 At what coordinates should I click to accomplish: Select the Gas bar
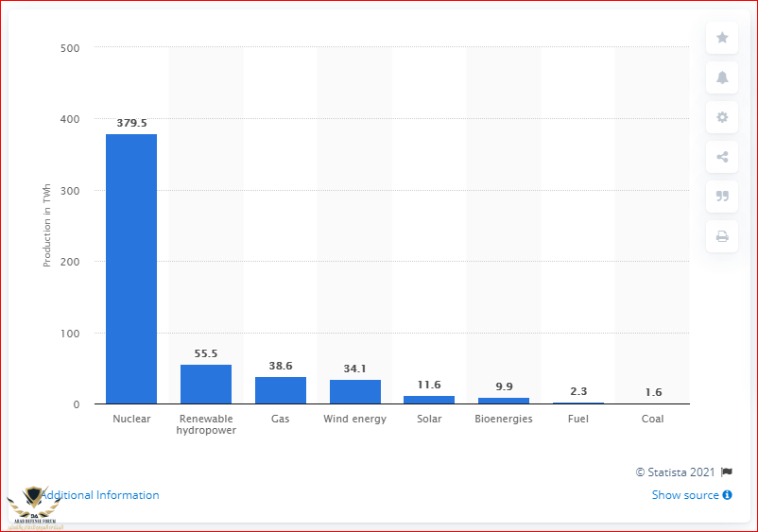pos(281,390)
